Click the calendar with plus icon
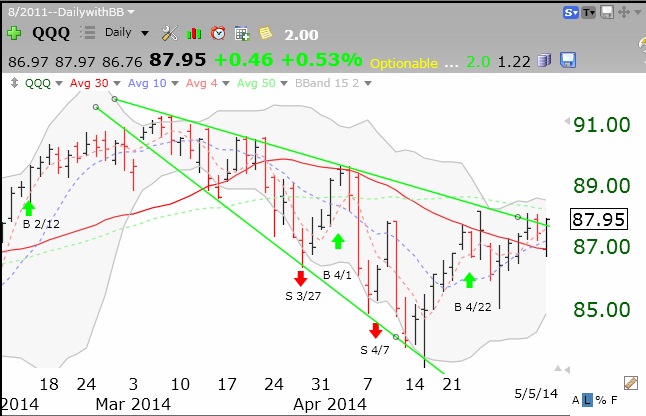 (x=242, y=33)
